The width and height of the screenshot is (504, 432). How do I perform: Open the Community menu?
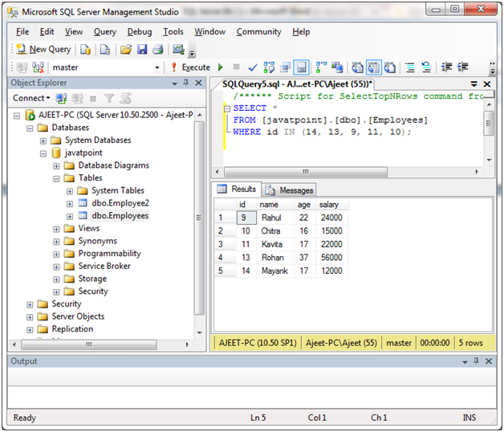[259, 32]
